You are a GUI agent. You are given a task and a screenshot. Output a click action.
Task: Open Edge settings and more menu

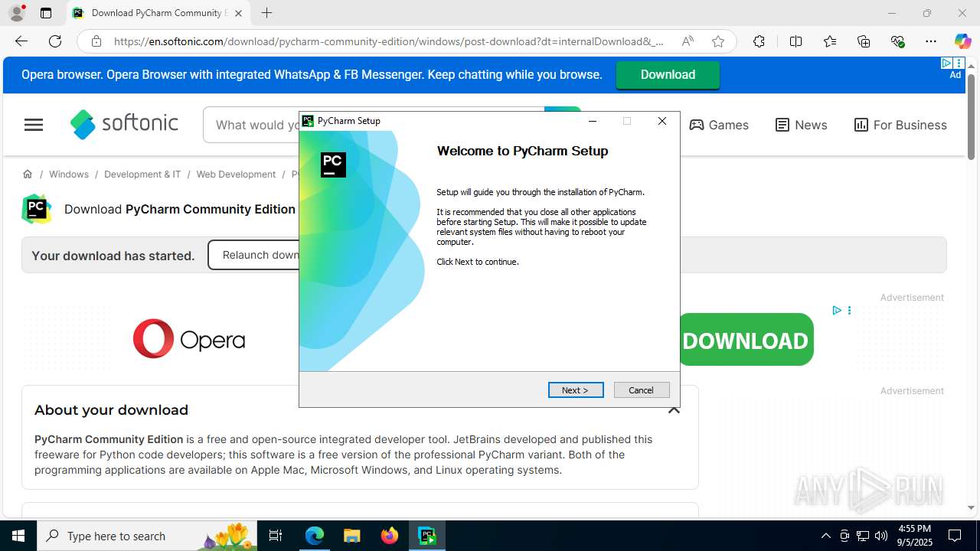[931, 41]
